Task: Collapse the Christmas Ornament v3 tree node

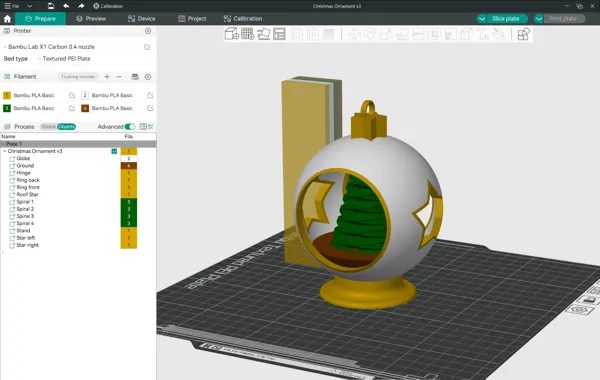Action: (x=5, y=151)
